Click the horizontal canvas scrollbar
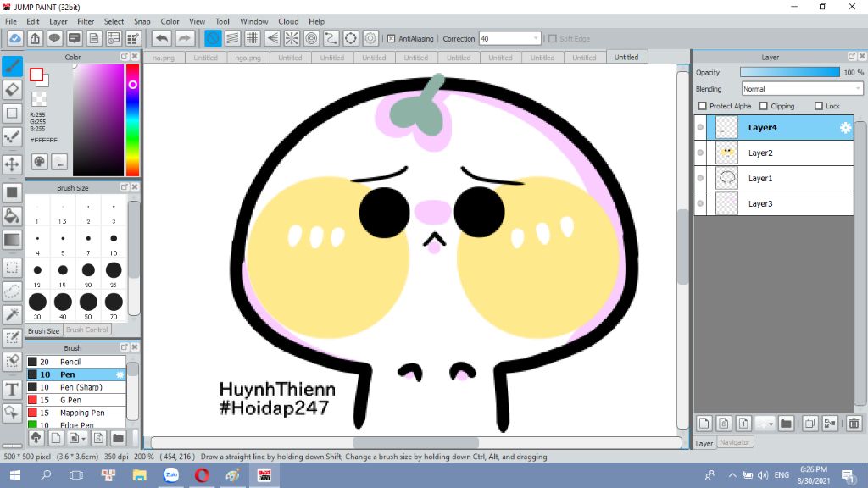Image resolution: width=868 pixels, height=488 pixels. (x=415, y=442)
